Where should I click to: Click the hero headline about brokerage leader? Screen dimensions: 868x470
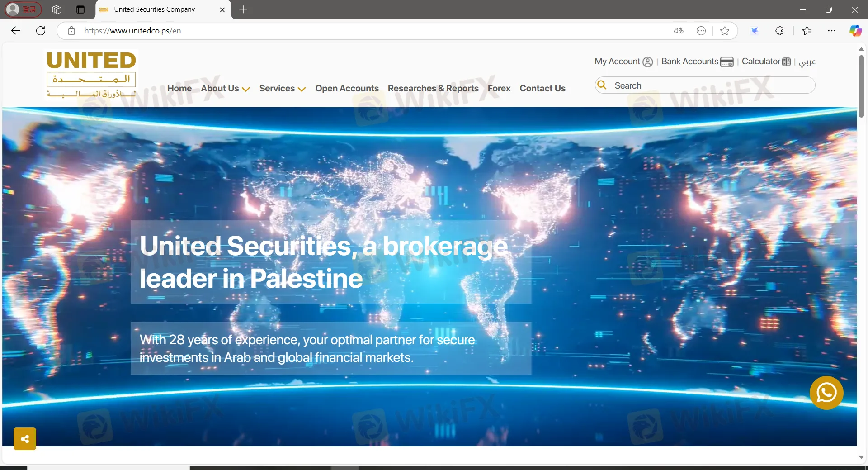[324, 262]
